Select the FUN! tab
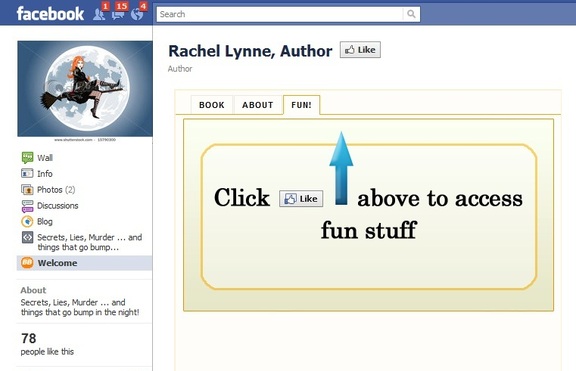576x371 pixels. tap(301, 105)
